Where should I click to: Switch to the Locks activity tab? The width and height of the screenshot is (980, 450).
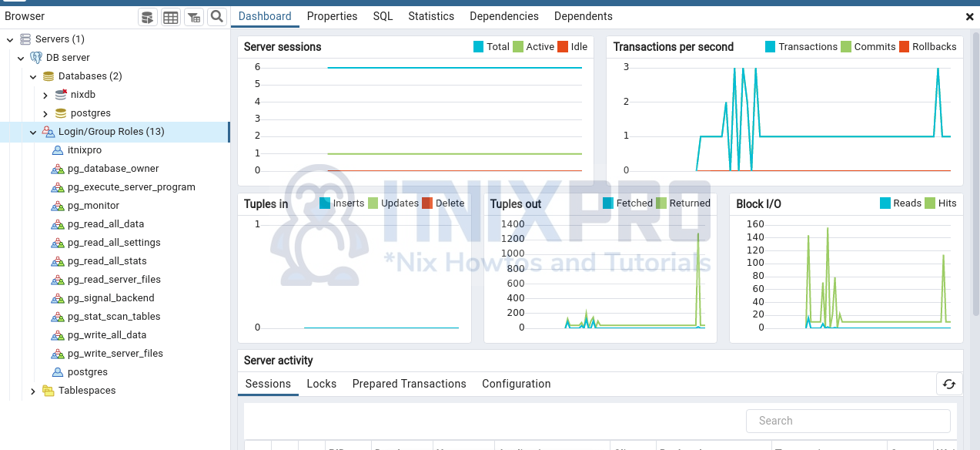pyautogui.click(x=322, y=384)
